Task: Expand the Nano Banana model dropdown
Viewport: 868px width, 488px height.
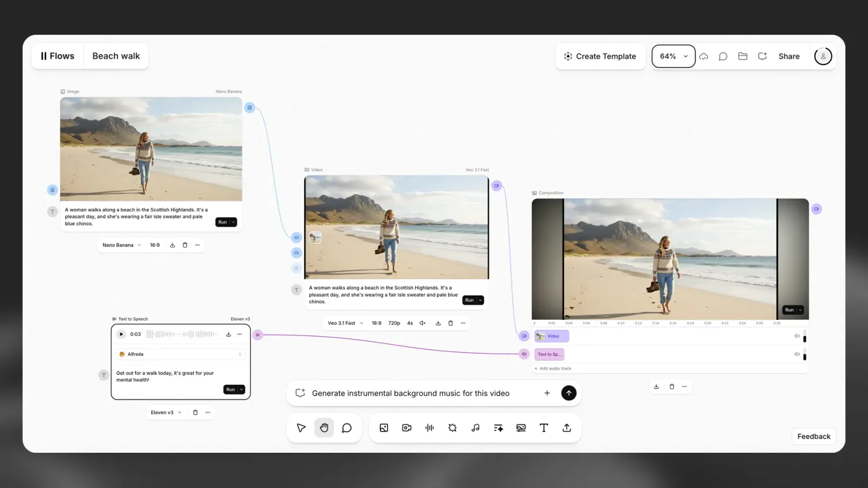Action: tap(122, 245)
